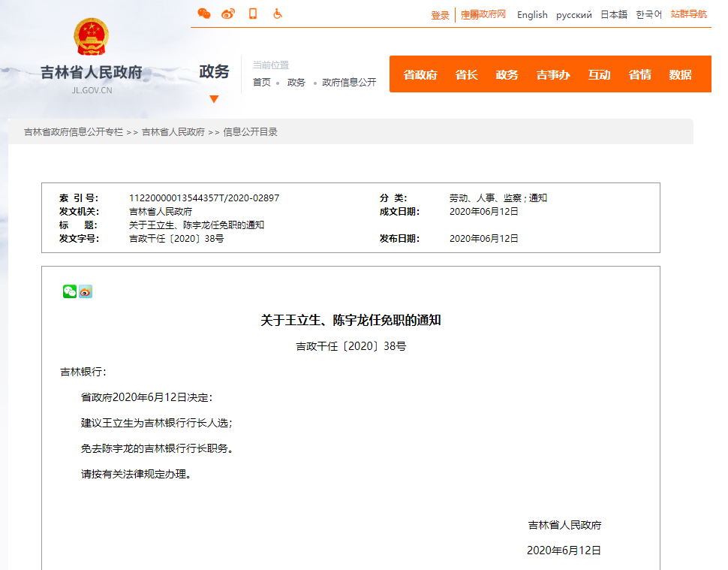The width and height of the screenshot is (728, 570).
Task: Select the 省政府 navigation tab
Action: click(420, 74)
